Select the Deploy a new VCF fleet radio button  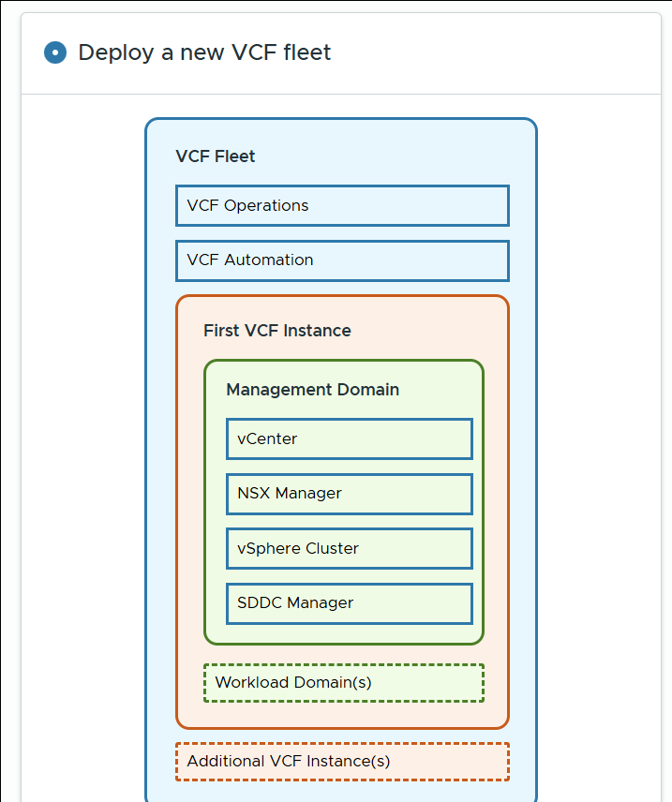pyautogui.click(x=55, y=52)
